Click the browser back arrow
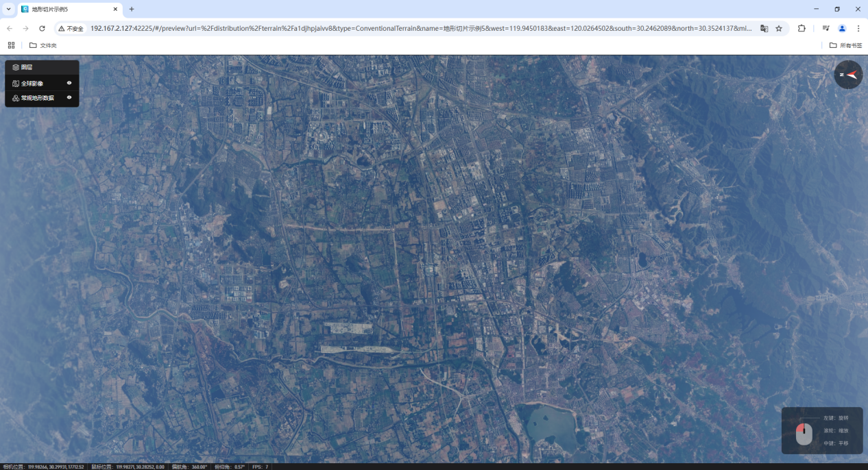 [x=10, y=29]
